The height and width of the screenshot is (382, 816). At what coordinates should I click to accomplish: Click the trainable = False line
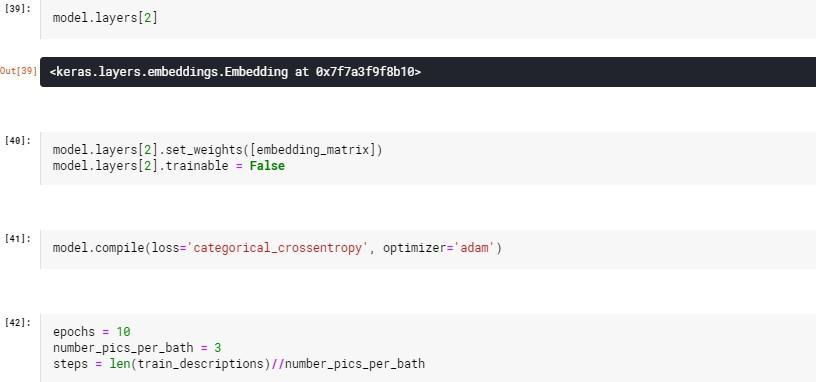169,166
